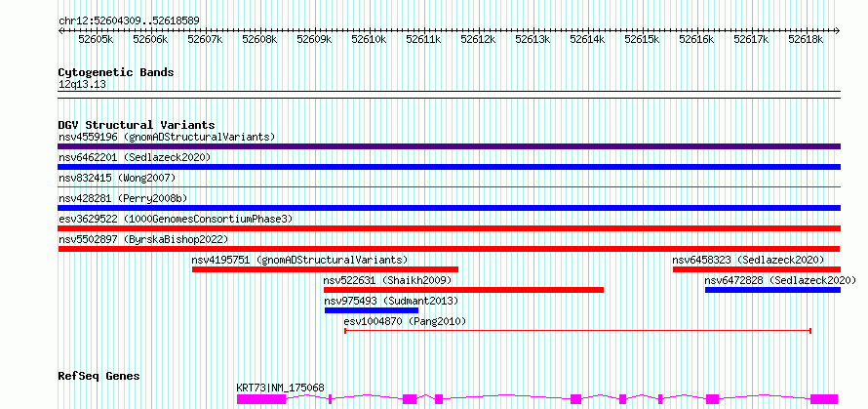Open the nsv428281 Perry2008b blue bar
Screen dimensions: 868x409
pyautogui.click(x=449, y=208)
